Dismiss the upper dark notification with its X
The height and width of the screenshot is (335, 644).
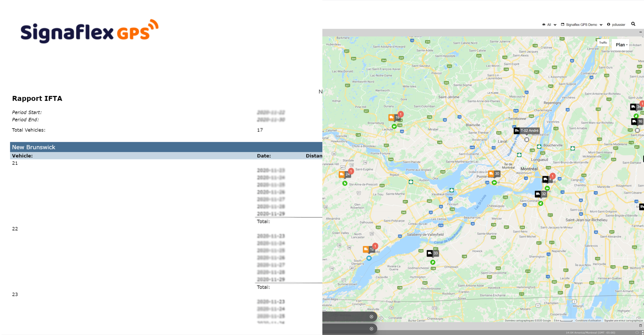pos(371,317)
